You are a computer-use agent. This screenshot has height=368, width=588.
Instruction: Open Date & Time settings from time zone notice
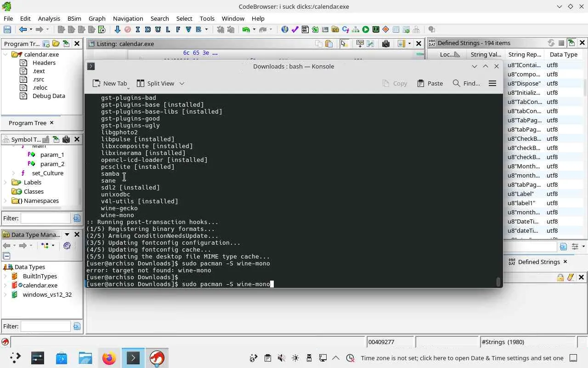462,358
